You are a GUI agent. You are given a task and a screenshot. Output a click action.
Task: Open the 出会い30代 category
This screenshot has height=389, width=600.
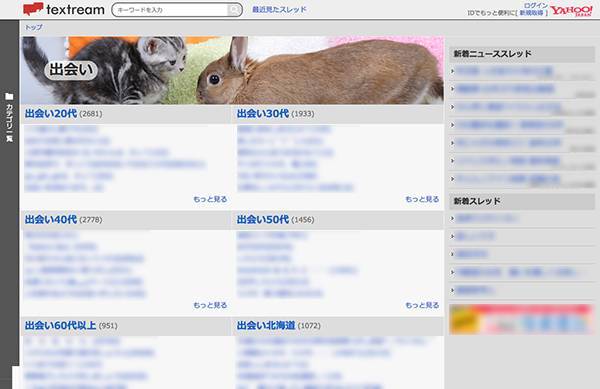[x=263, y=113]
